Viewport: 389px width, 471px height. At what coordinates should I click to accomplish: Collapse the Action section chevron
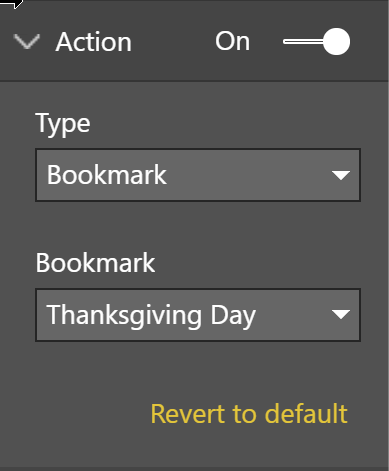click(27, 42)
